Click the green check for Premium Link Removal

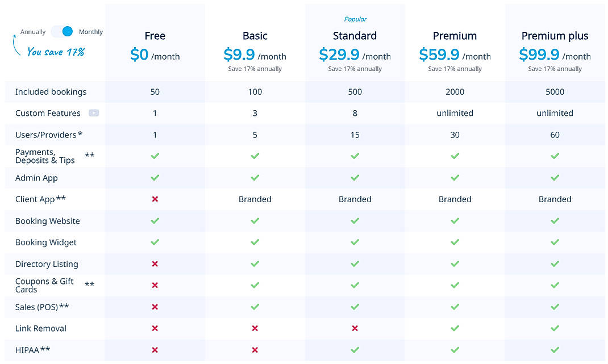(x=455, y=329)
